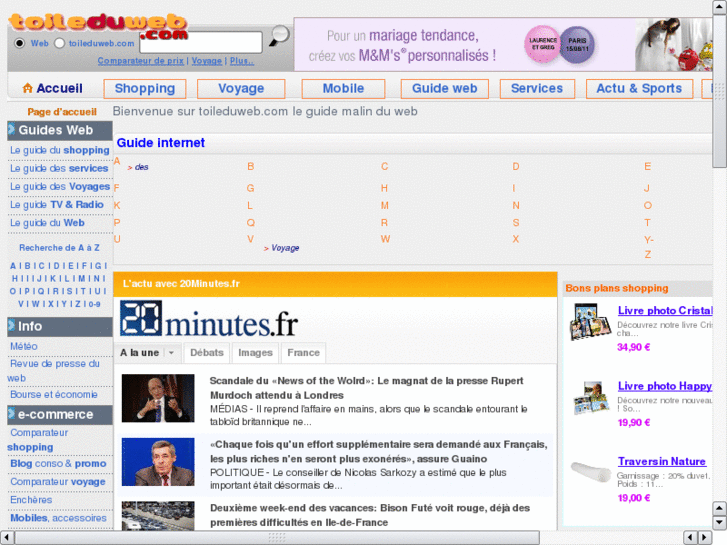The width and height of the screenshot is (727, 545).
Task: Follow the Comparateur de prix link
Action: tap(141, 61)
